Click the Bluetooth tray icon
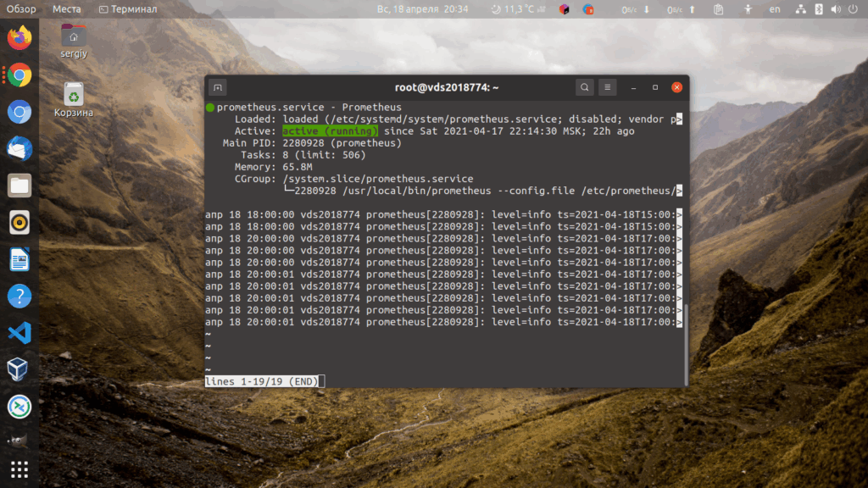Viewport: 868px width, 488px height. tap(819, 9)
